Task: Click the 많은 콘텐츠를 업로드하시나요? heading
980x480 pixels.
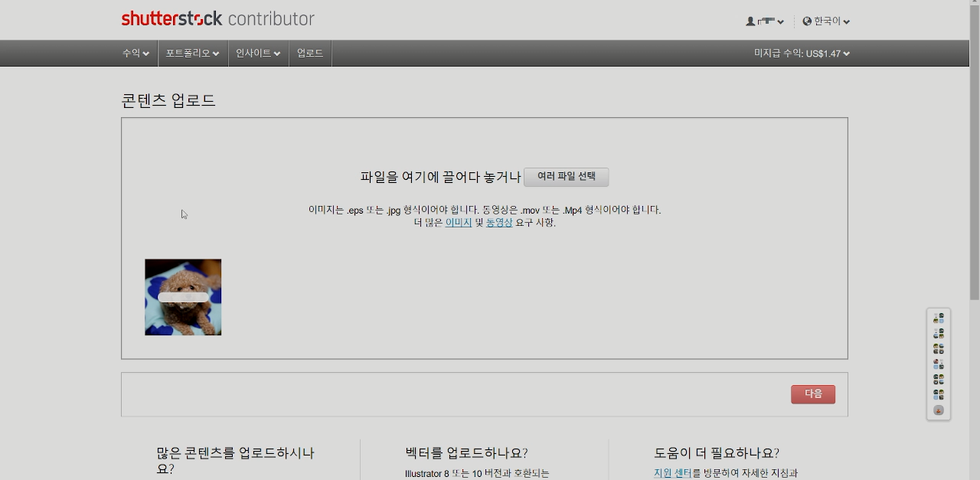Action: point(235,460)
